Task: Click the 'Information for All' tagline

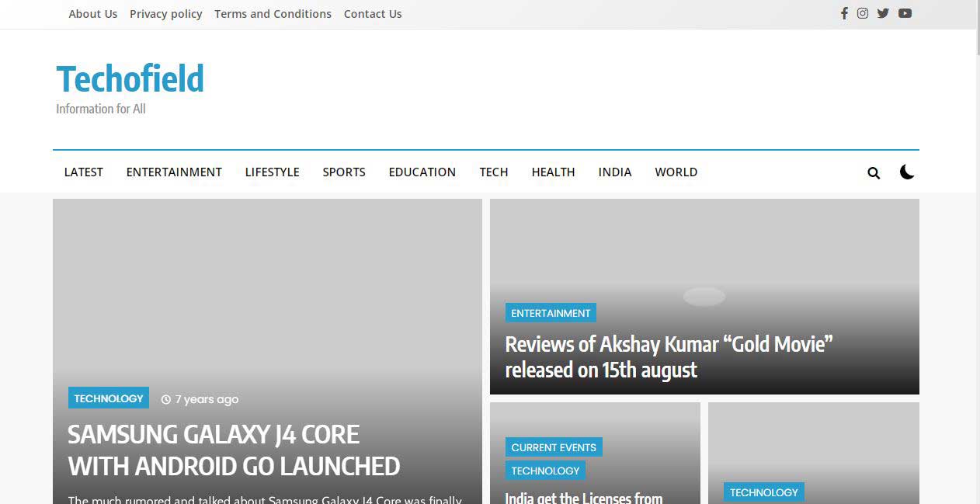Action: click(101, 109)
